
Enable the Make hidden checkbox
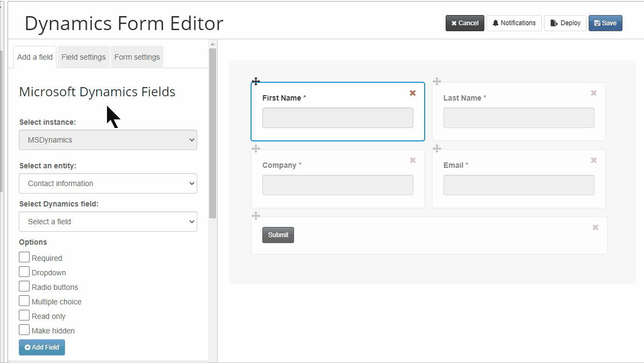(24, 330)
